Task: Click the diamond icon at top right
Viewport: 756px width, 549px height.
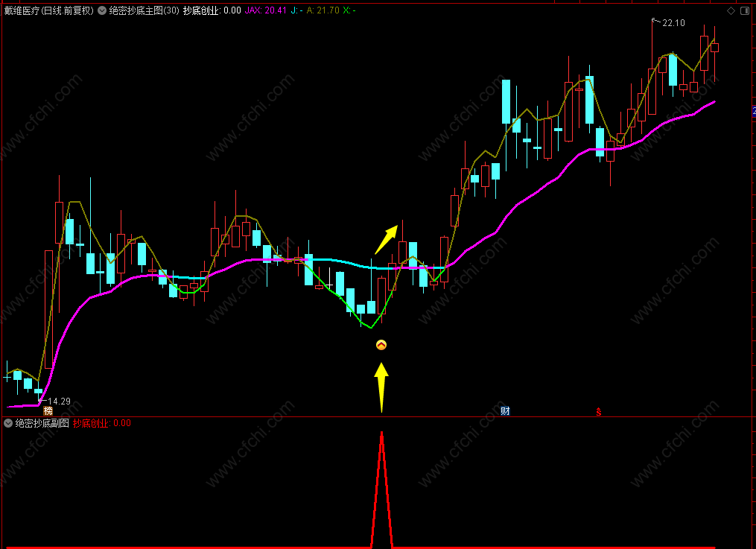Action: coord(731,10)
